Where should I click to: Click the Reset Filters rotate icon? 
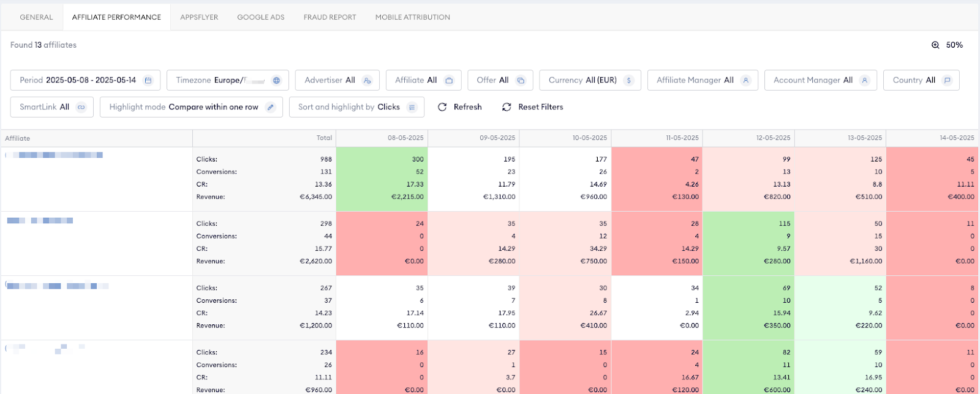pos(507,107)
